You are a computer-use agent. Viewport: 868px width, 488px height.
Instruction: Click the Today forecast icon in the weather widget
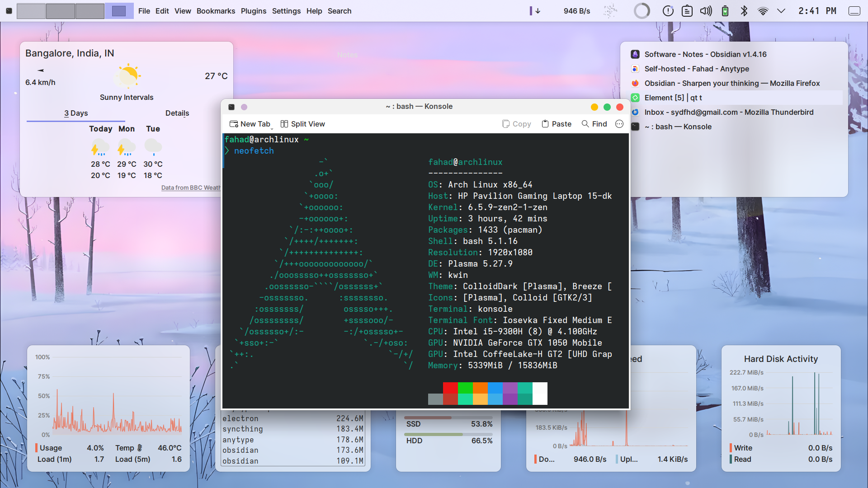coord(100,147)
